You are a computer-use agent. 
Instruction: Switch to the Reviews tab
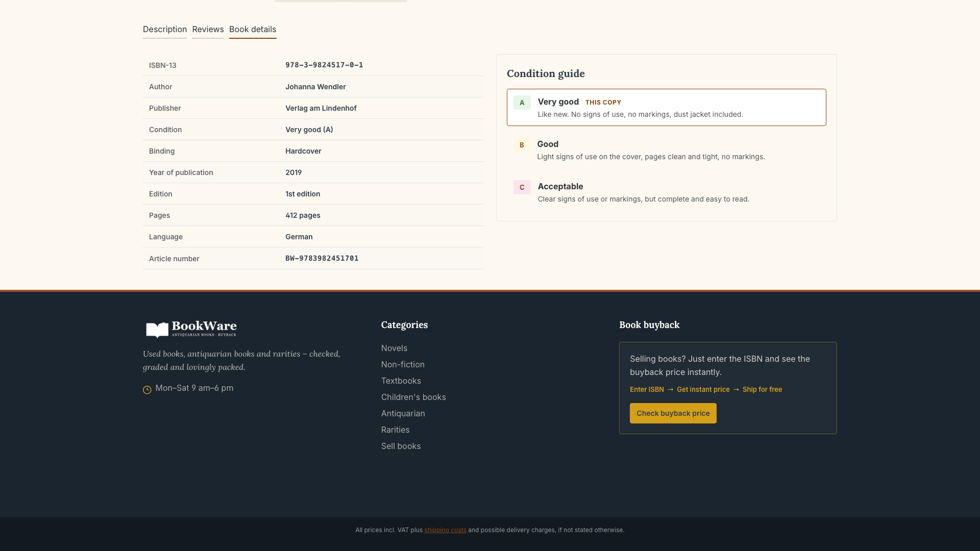click(x=208, y=30)
